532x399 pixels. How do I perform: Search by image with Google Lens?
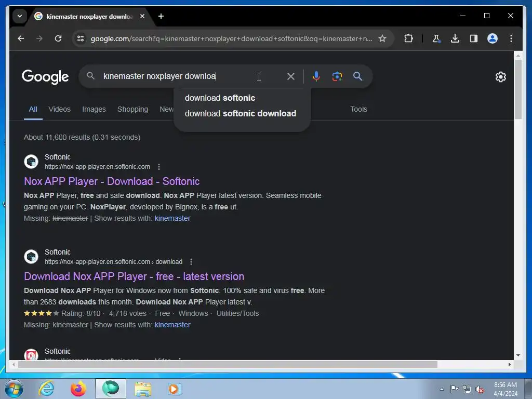(337, 76)
